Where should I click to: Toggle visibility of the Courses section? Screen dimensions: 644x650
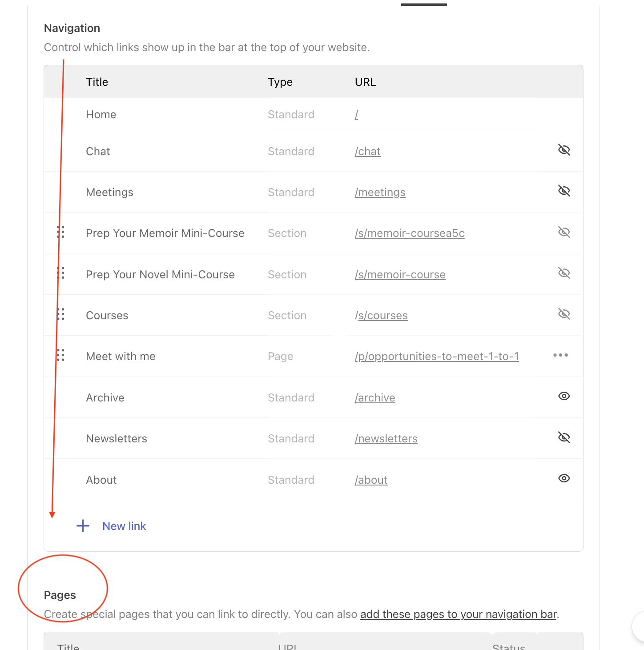tap(564, 314)
